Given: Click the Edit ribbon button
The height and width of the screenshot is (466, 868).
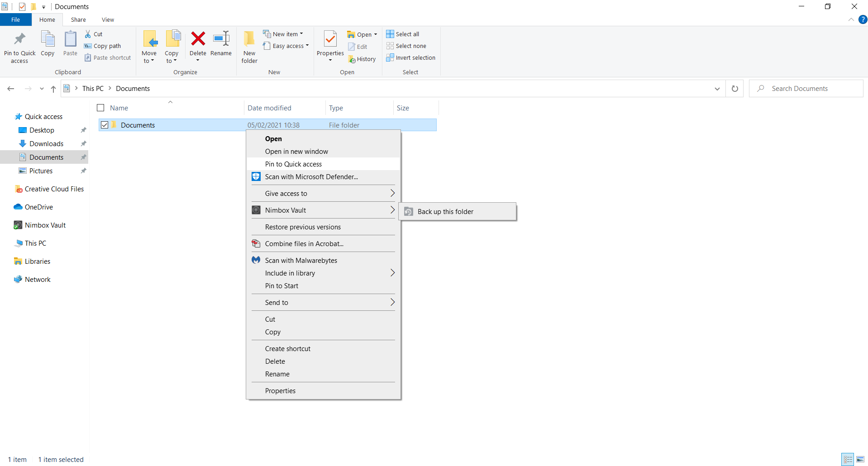Looking at the screenshot, I should point(358,47).
